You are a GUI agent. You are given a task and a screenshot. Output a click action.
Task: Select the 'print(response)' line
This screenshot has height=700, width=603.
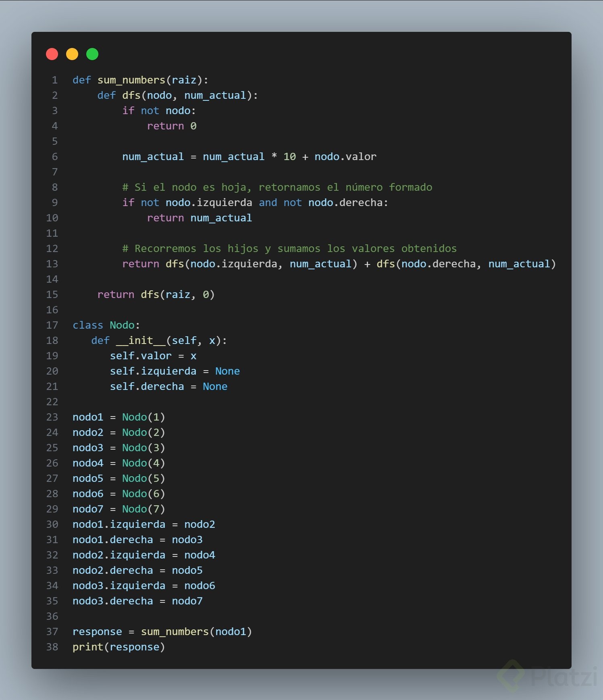(119, 647)
